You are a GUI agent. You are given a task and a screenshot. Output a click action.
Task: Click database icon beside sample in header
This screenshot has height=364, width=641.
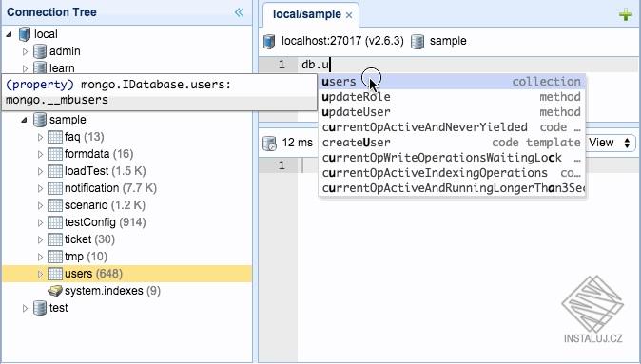point(417,41)
